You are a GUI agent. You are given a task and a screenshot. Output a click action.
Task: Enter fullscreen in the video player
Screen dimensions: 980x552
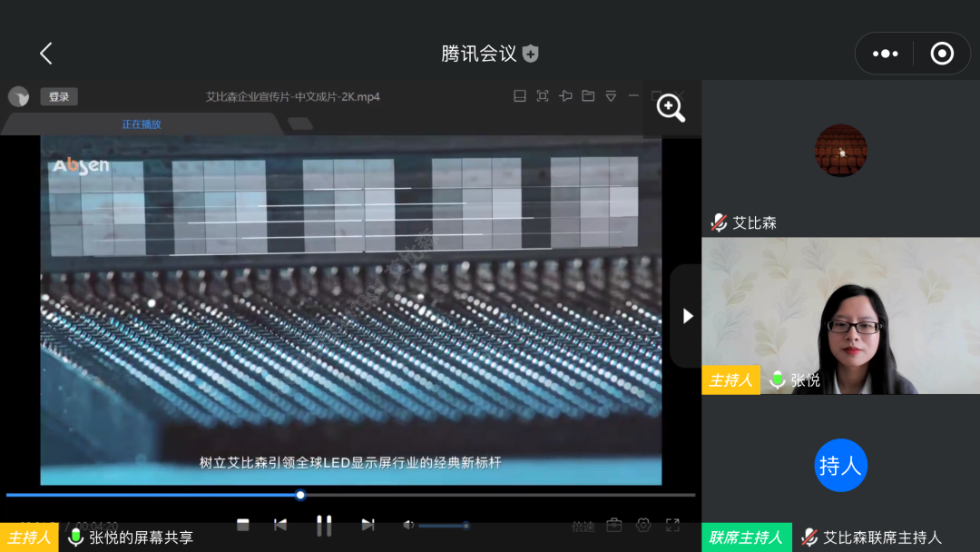pyautogui.click(x=672, y=525)
